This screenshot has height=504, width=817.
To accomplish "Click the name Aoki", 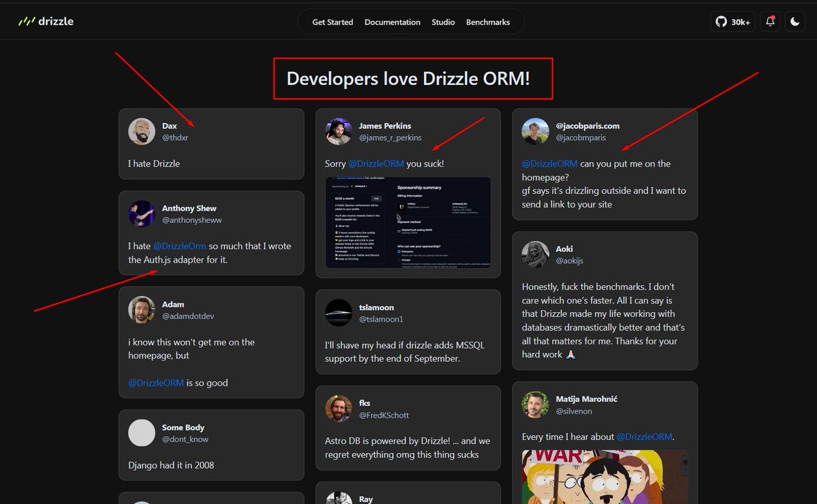I will point(564,249).
